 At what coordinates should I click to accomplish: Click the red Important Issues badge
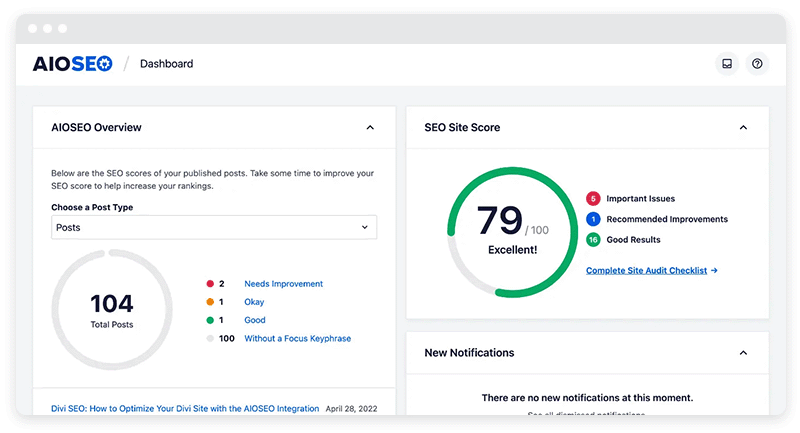[x=593, y=198]
